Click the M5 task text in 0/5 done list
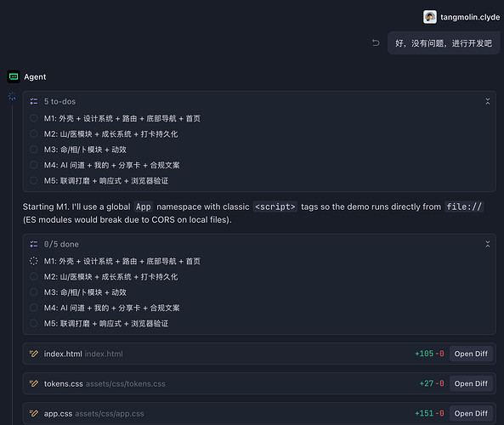This screenshot has width=504, height=425. pyautogui.click(x=106, y=323)
